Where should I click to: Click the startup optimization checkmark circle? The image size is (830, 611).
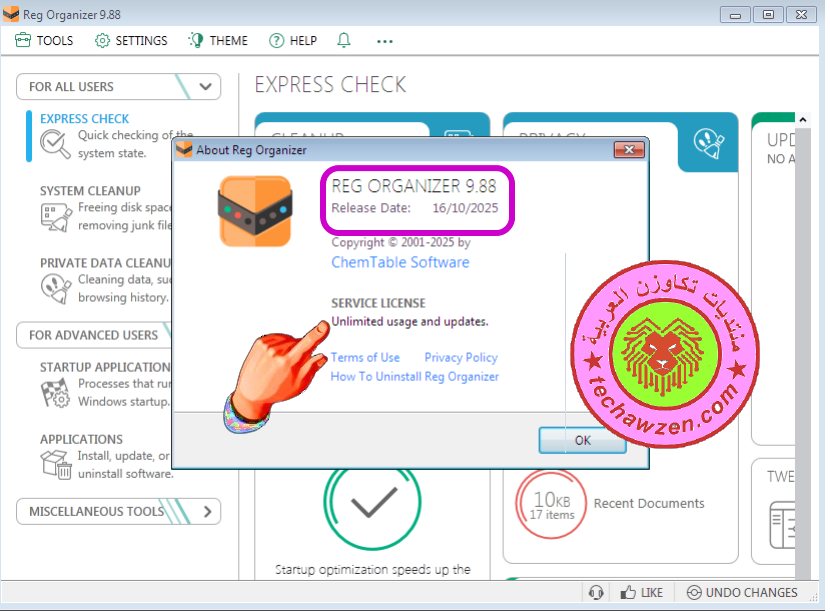(373, 502)
